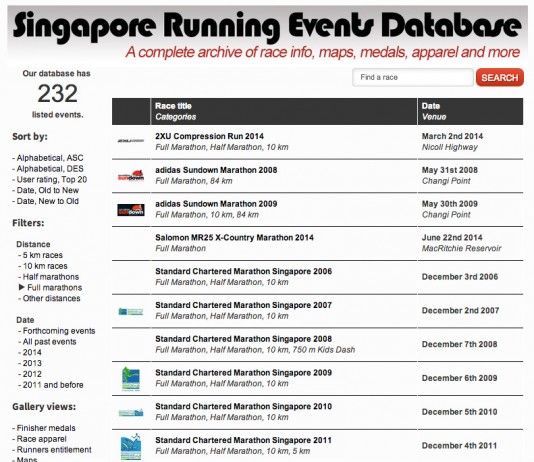Click the Standard Chartered Marathon 2009 logo
Screen dimensions: 534x462
[x=131, y=379]
